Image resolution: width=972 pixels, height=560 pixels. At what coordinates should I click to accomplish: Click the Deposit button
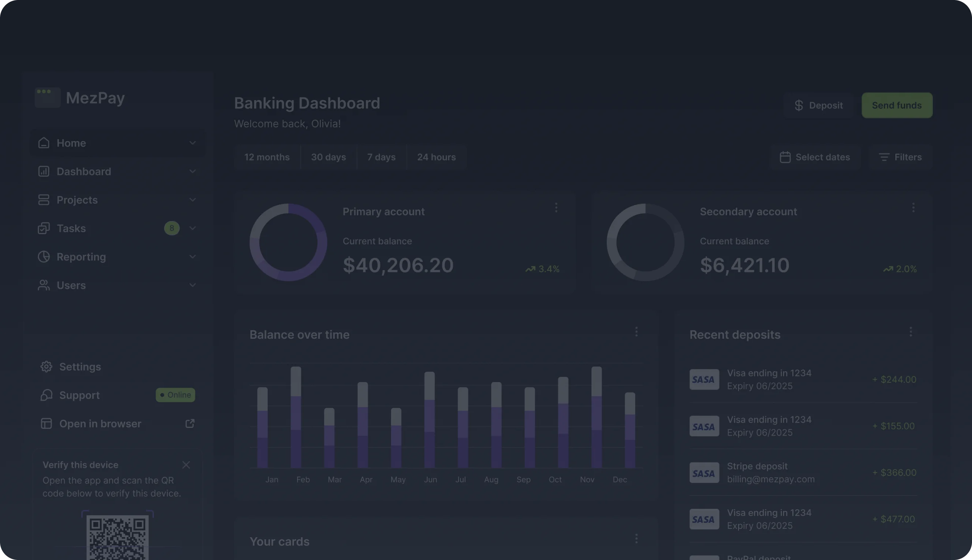point(819,105)
